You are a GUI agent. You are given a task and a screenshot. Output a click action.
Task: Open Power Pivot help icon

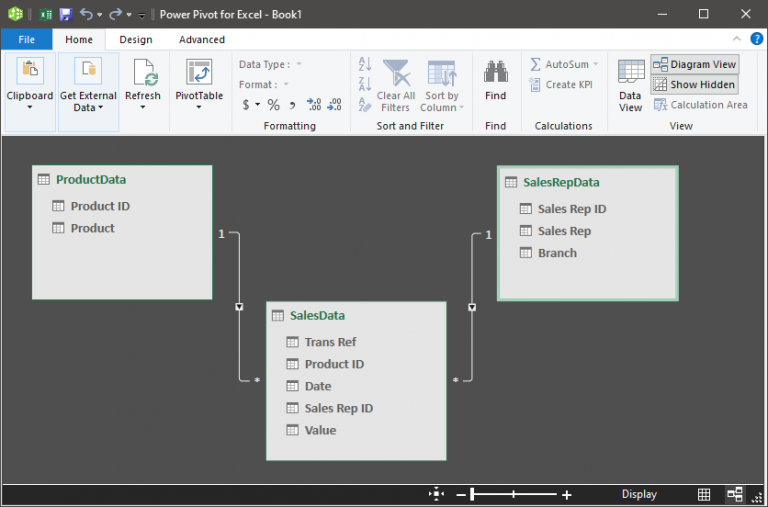tap(756, 39)
